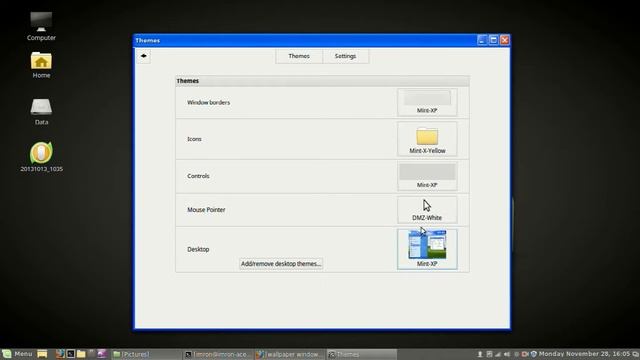The height and width of the screenshot is (360, 640).
Task: Click the show desktop panel icon
Action: coord(42,354)
